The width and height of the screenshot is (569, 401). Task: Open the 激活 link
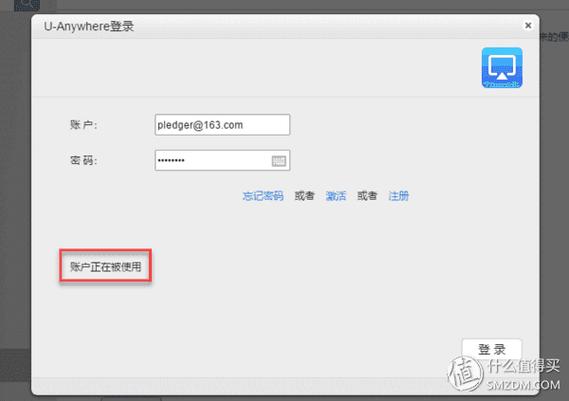pyautogui.click(x=336, y=196)
